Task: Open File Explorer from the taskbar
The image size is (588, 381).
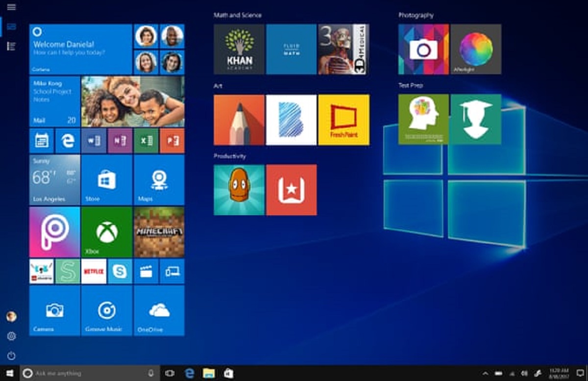Action: click(x=209, y=373)
